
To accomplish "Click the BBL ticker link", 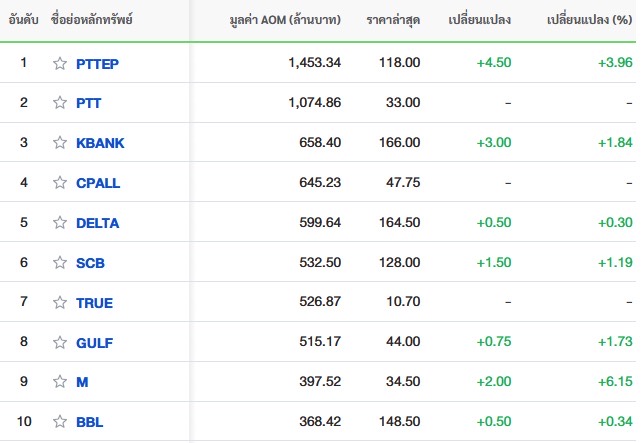I will [x=89, y=422].
